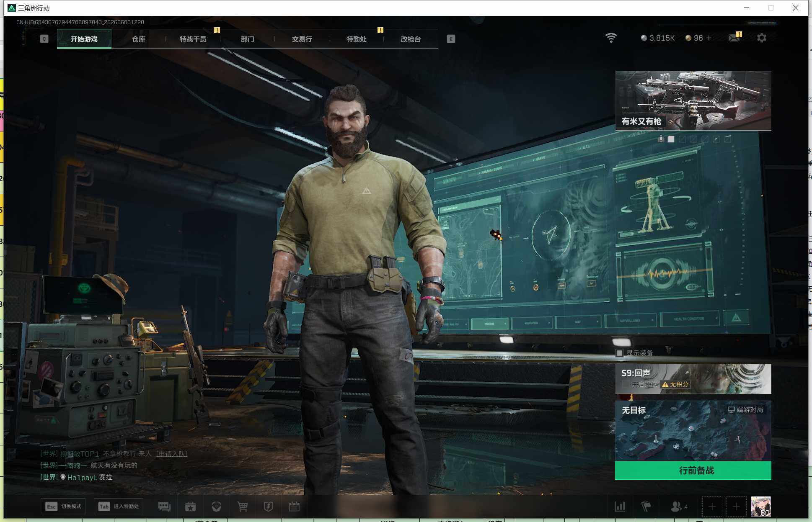
Task: Select the info banner page indicator
Action: tap(661, 139)
